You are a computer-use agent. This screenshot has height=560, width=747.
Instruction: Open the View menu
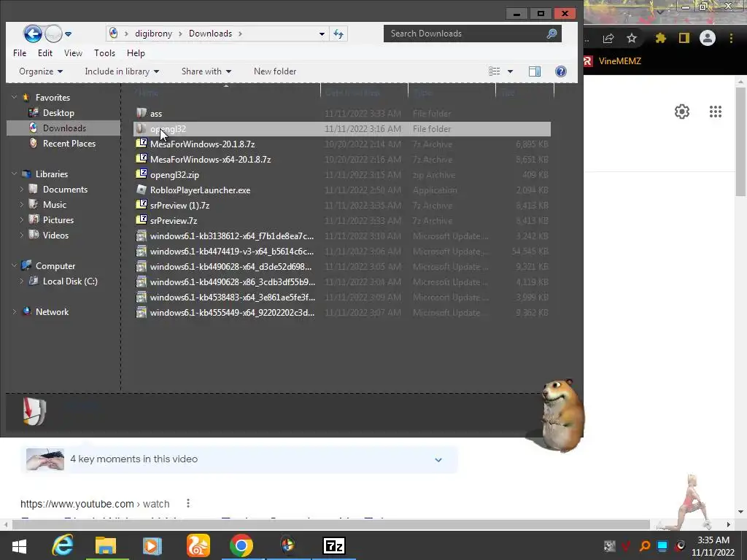(x=73, y=53)
